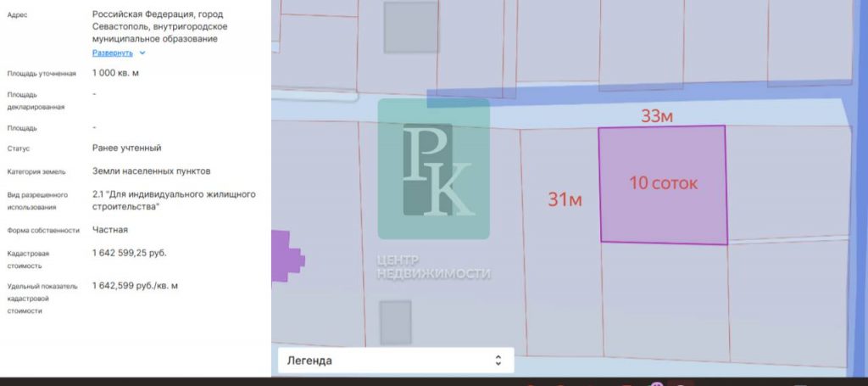868x386 pixels.
Task: Click the ownership value "Частная"
Action: coord(110,229)
